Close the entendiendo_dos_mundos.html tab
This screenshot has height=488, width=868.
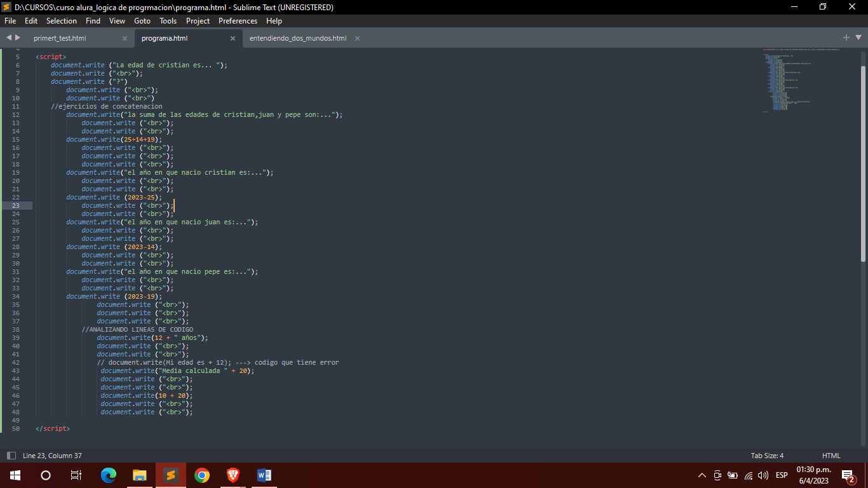click(x=357, y=38)
